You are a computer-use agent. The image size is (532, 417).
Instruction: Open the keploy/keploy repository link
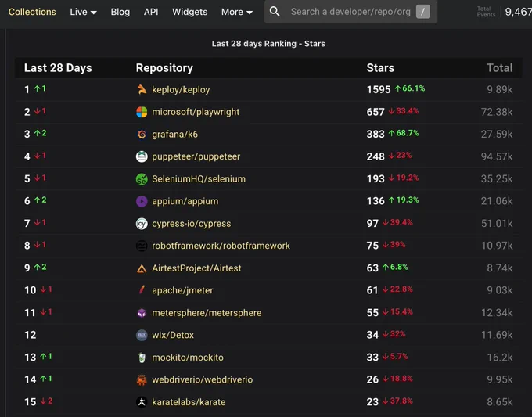point(181,89)
